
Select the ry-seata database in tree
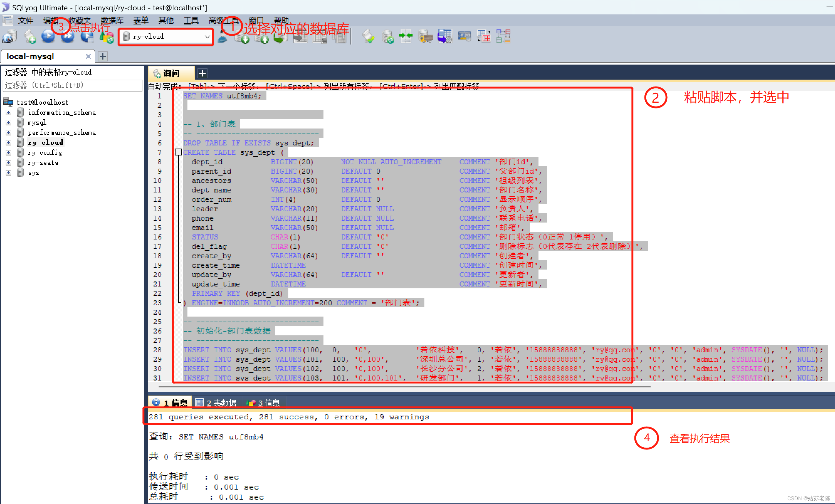coord(43,163)
